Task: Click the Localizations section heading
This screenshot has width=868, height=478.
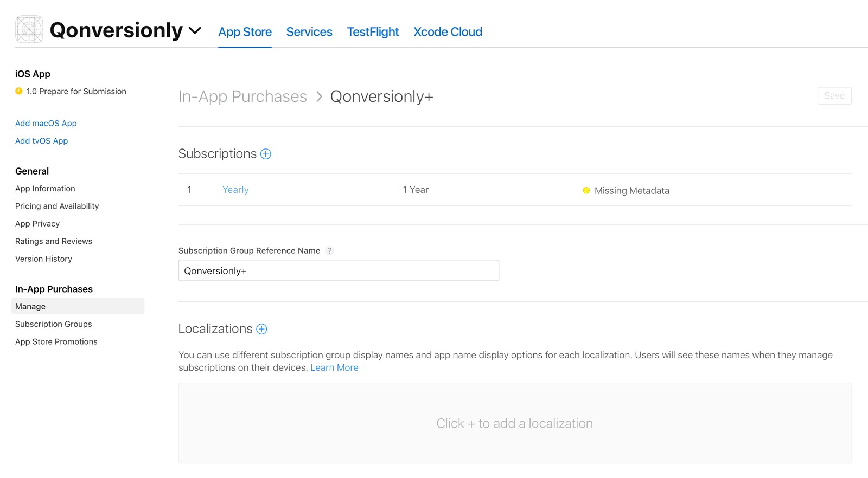Action: point(215,329)
